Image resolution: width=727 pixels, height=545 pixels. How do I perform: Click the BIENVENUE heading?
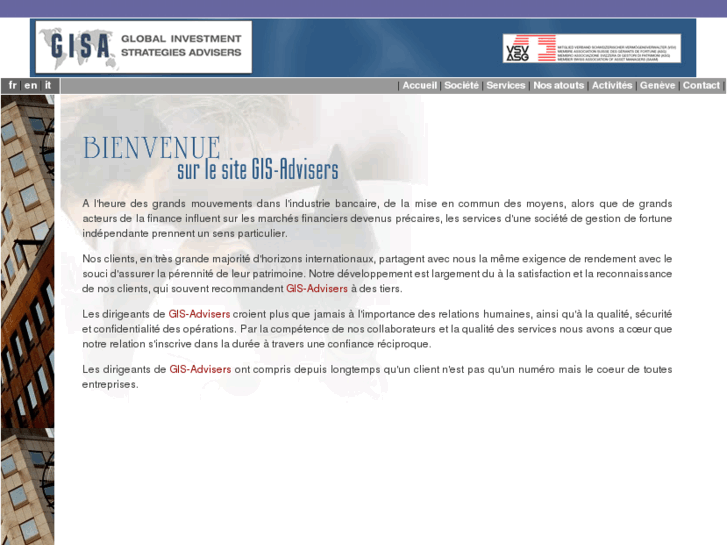tap(152, 148)
